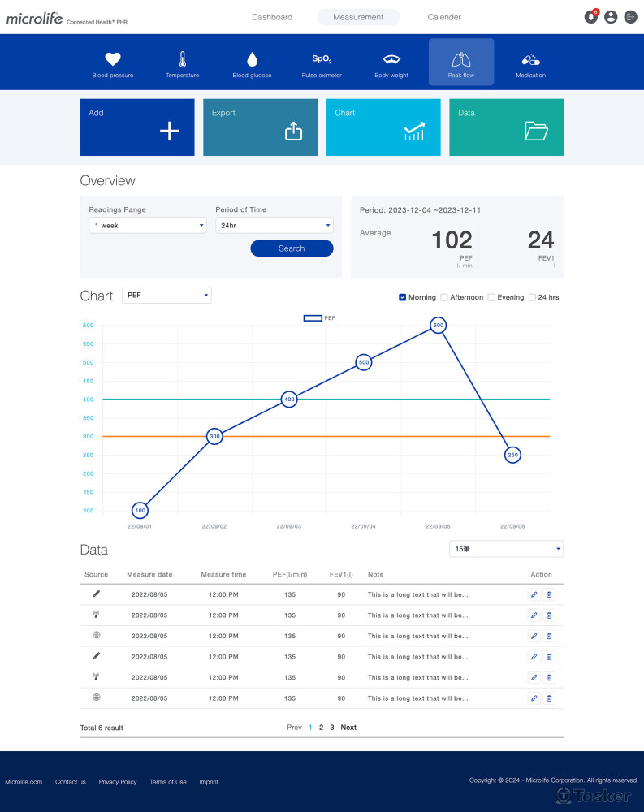This screenshot has height=812, width=644.
Task: Click the Search button
Action: pyautogui.click(x=292, y=248)
